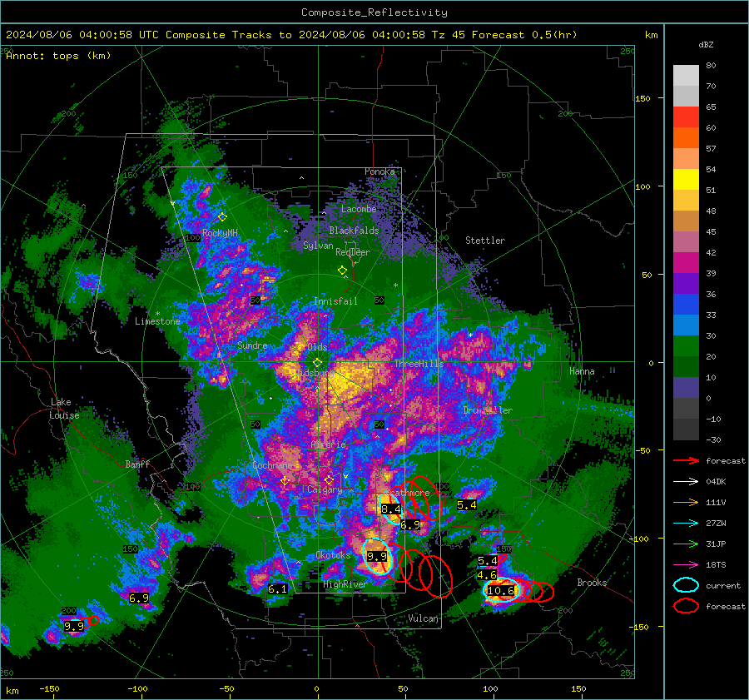Select the cyan storm ellipse labeled 10.6
The height and width of the screenshot is (700, 749).
click(501, 591)
